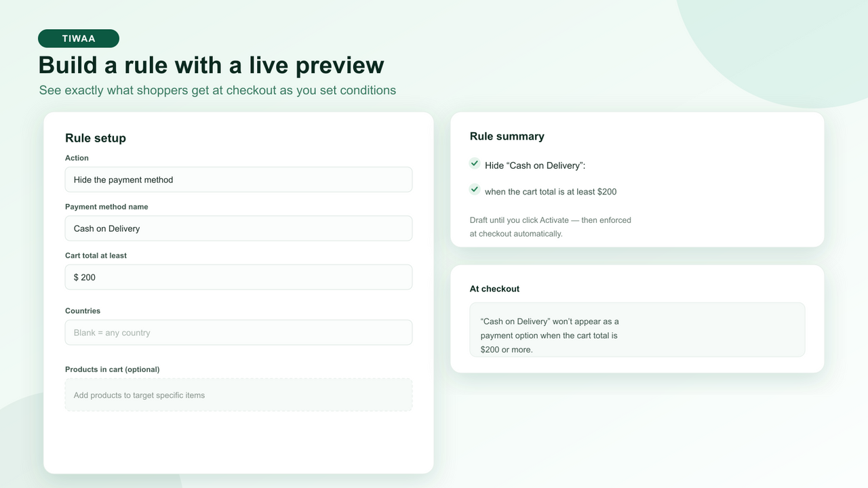Click the At checkout preview message box
Viewport: 868px width, 488px height.
pyautogui.click(x=637, y=329)
